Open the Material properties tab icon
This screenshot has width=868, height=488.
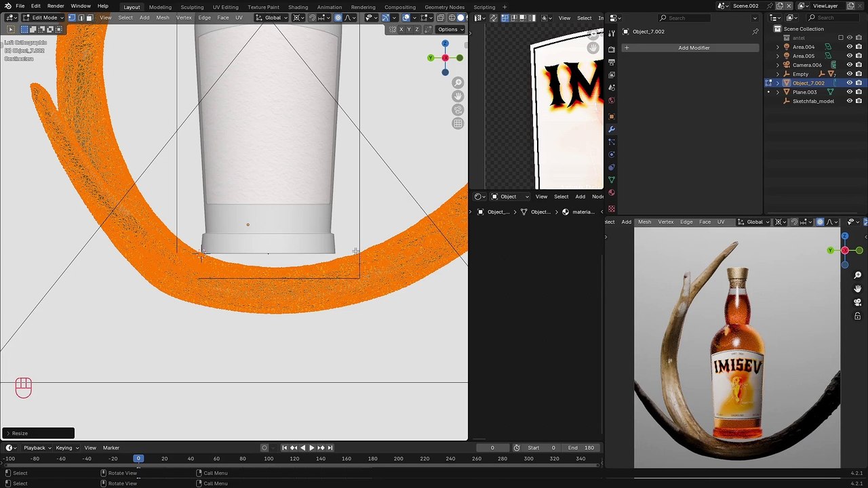point(611,193)
